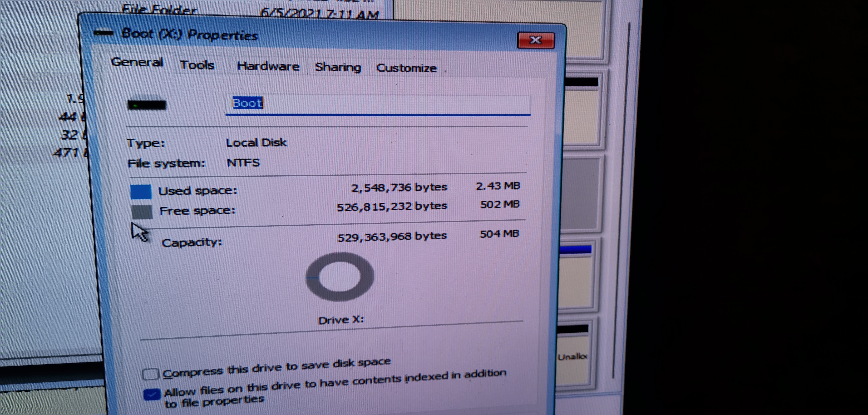Click the Unallocated partition block in background

coord(572,357)
